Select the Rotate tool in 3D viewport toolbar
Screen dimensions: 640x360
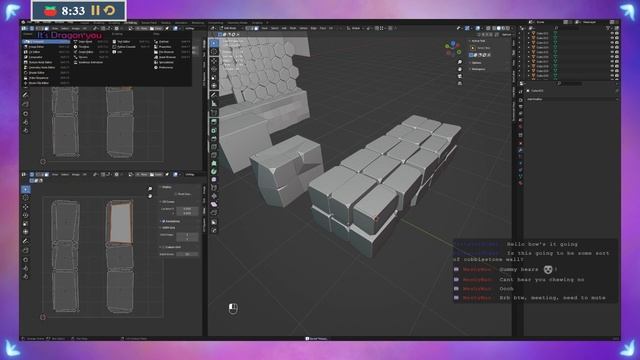pyautogui.click(x=214, y=69)
